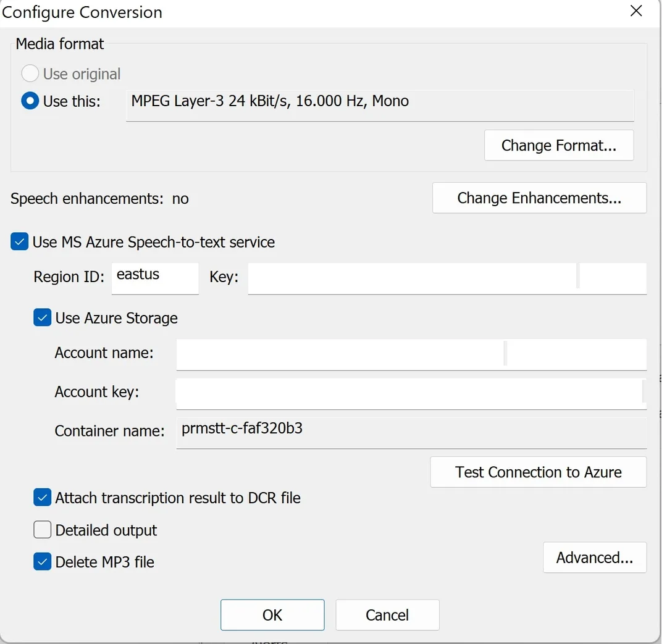Open the Change Format dialog
667x644 pixels.
[x=559, y=146]
